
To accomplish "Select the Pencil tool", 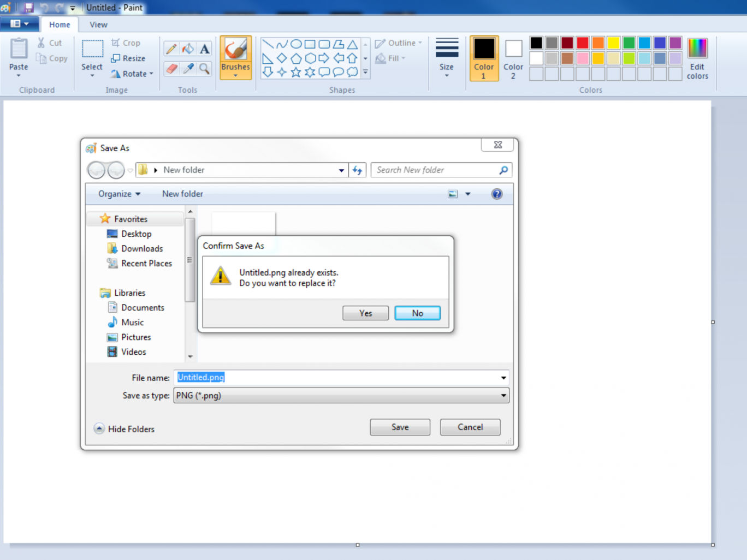I will tap(171, 49).
